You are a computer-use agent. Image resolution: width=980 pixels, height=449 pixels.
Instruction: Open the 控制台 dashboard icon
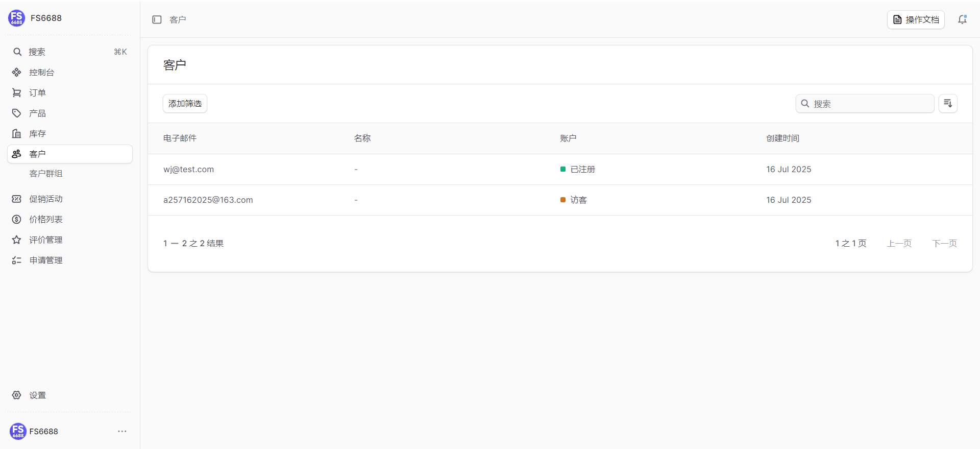tap(17, 72)
